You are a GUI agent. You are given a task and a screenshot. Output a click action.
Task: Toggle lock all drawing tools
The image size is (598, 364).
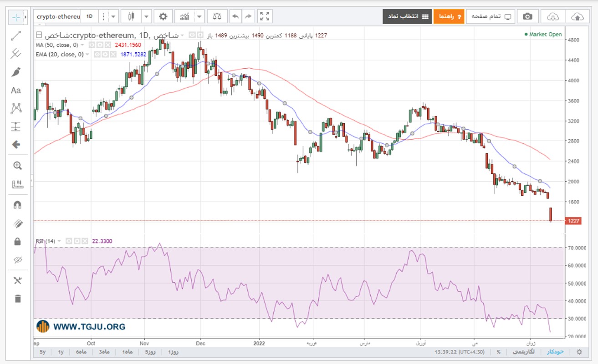[17, 242]
